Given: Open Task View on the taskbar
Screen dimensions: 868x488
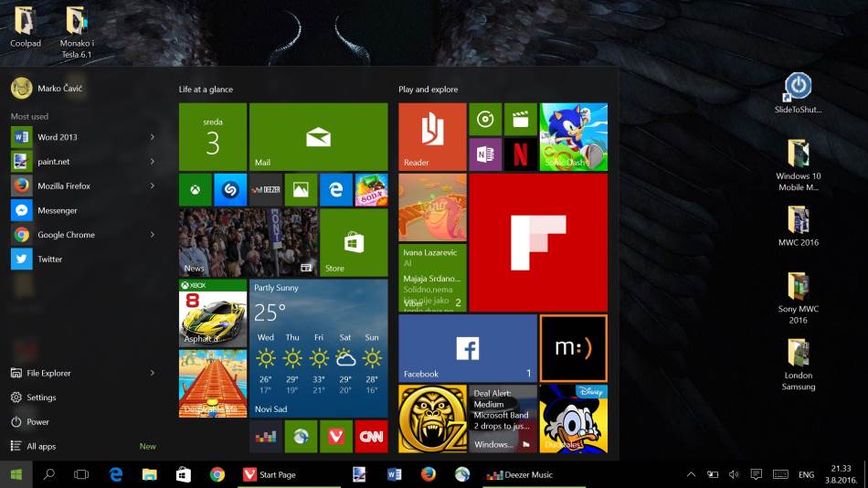Looking at the screenshot, I should 81,474.
